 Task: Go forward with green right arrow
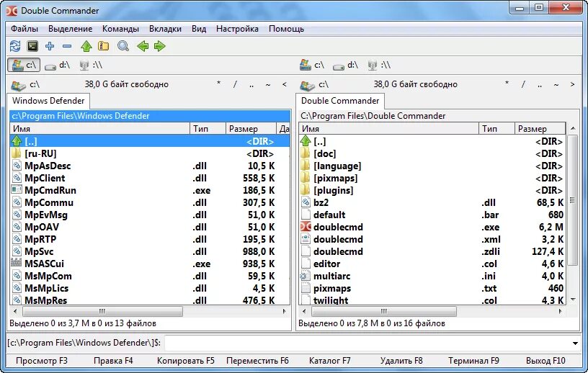(x=160, y=46)
